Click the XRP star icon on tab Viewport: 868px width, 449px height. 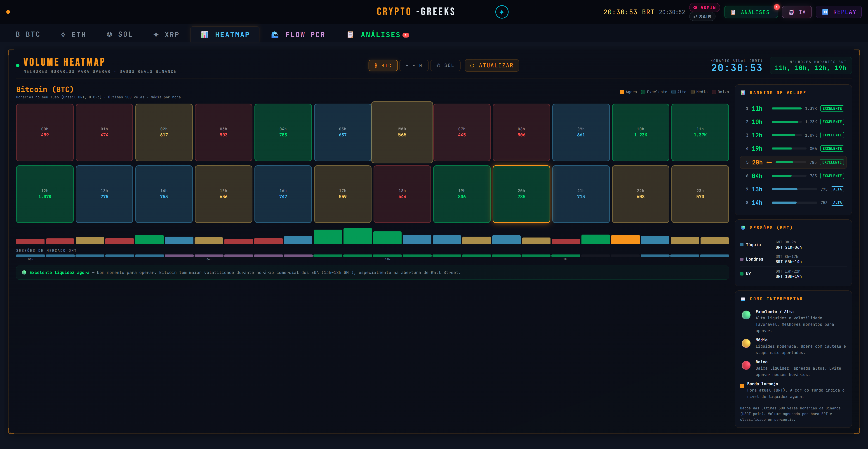coord(156,34)
